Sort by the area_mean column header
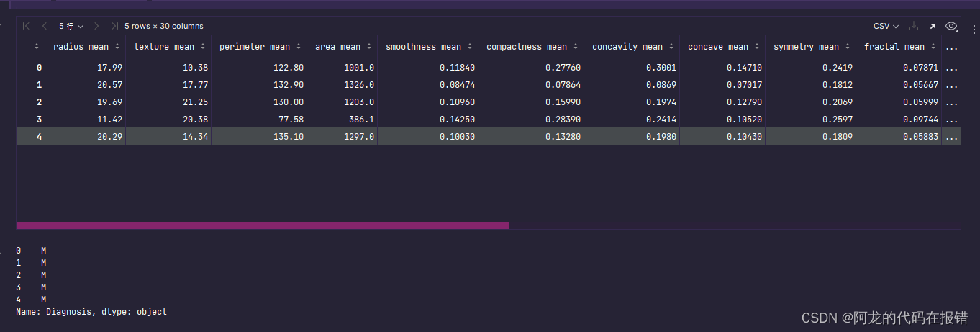 tap(342, 47)
